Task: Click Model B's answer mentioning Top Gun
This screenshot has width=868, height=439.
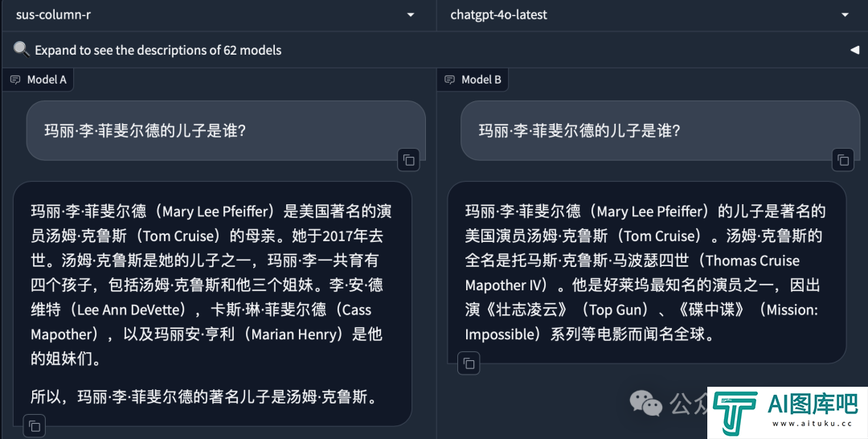Action: (646, 273)
